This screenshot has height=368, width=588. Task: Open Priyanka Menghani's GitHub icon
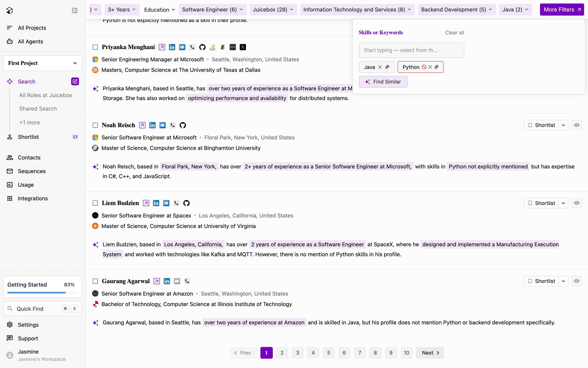202,47
